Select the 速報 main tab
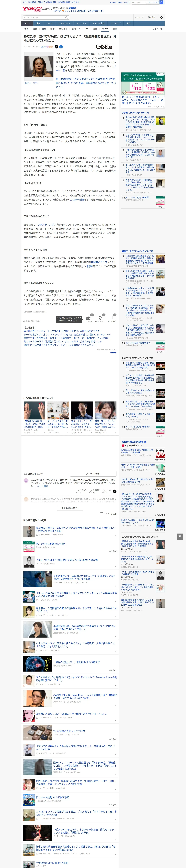Viewport: 186px width, 868px height. click(x=38, y=24)
